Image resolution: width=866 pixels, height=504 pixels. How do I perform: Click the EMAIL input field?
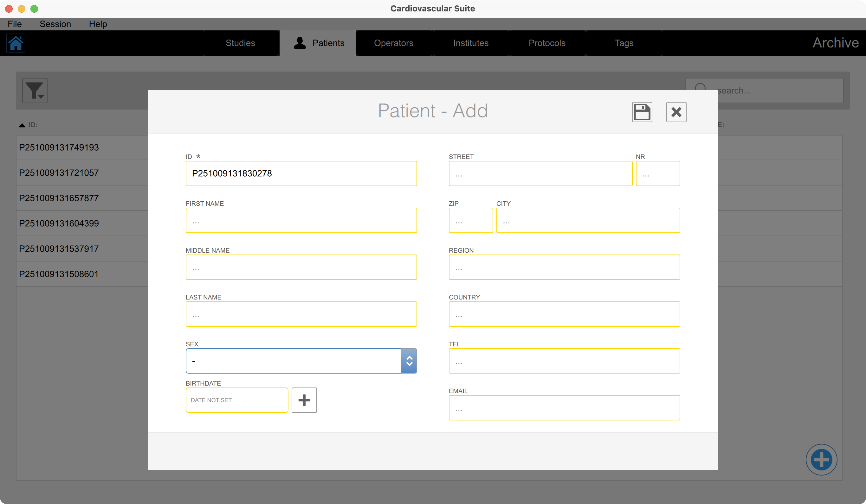pos(564,407)
